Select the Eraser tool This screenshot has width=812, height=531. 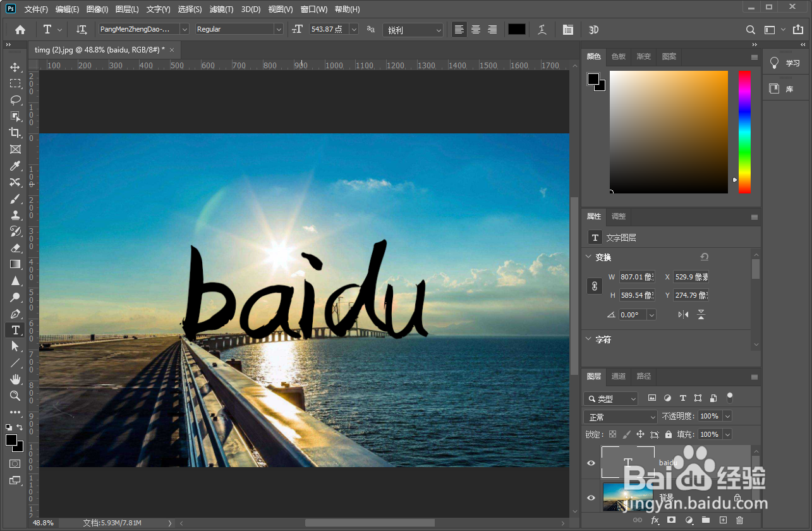[15, 248]
